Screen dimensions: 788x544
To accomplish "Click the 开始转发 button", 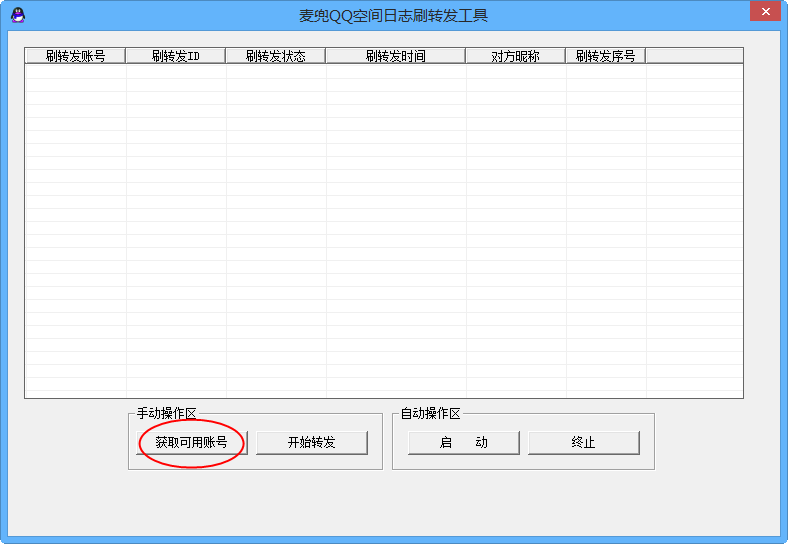I will click(312, 442).
